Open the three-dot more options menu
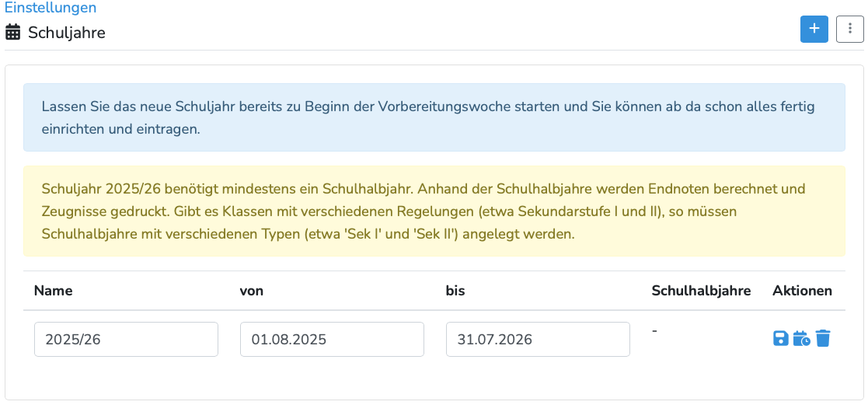Viewport: 868px width, 405px height. pyautogui.click(x=850, y=30)
